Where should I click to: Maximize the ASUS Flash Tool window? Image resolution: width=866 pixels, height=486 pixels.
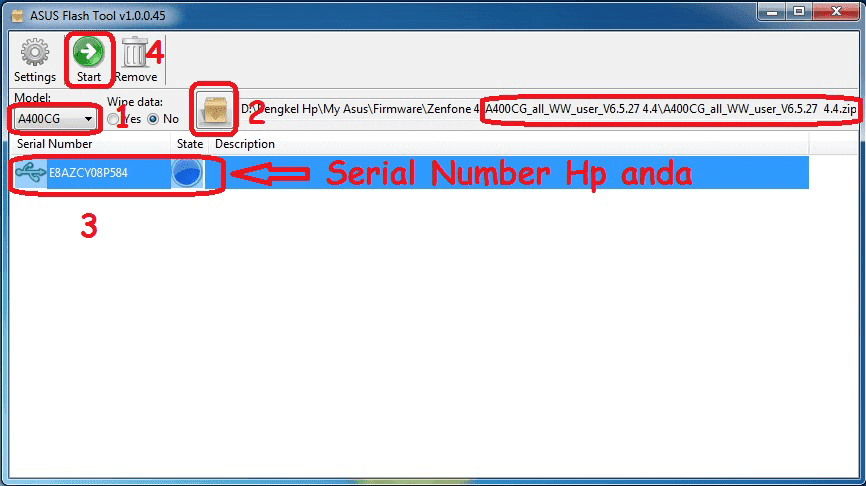[799, 12]
